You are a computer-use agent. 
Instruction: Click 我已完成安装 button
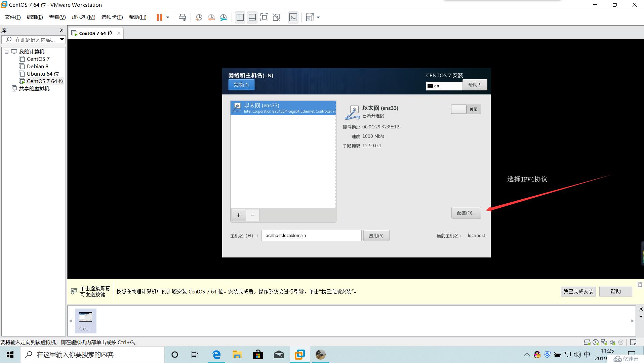click(578, 291)
